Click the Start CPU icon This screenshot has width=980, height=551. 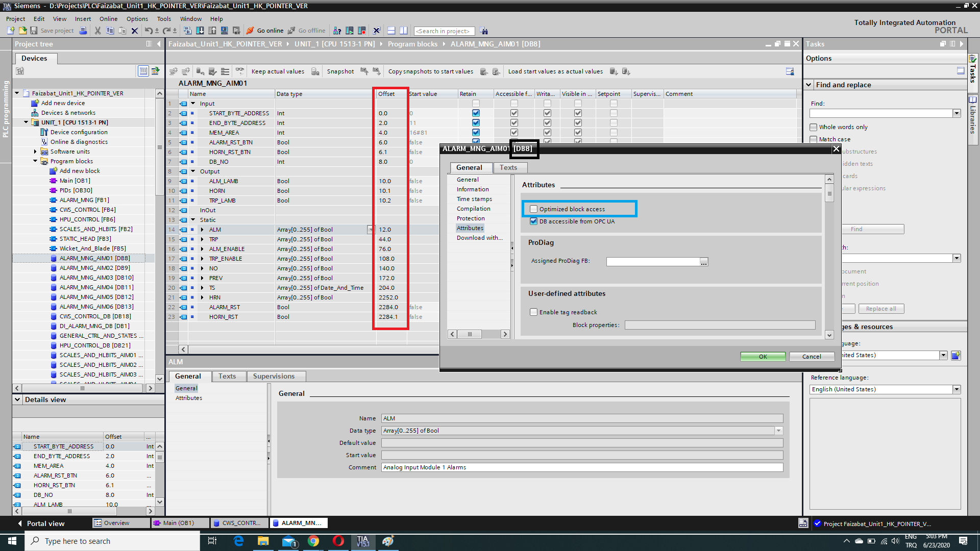(350, 31)
